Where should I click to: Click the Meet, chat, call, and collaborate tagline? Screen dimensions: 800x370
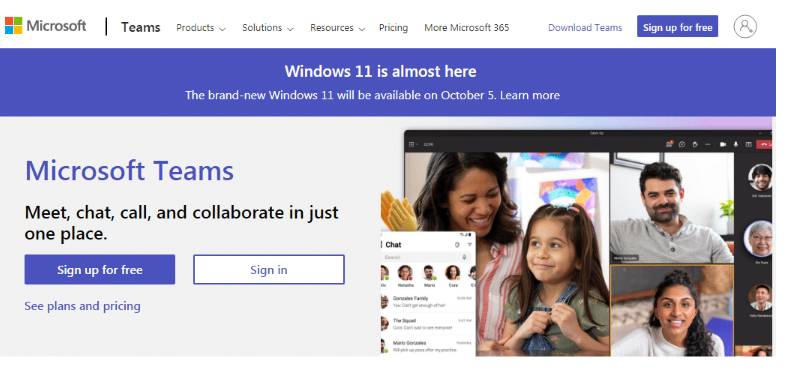(x=182, y=223)
